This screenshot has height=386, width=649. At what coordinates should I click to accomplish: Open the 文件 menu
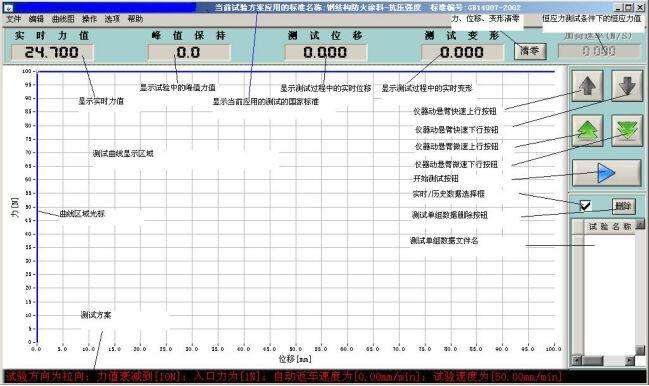pyautogui.click(x=14, y=19)
